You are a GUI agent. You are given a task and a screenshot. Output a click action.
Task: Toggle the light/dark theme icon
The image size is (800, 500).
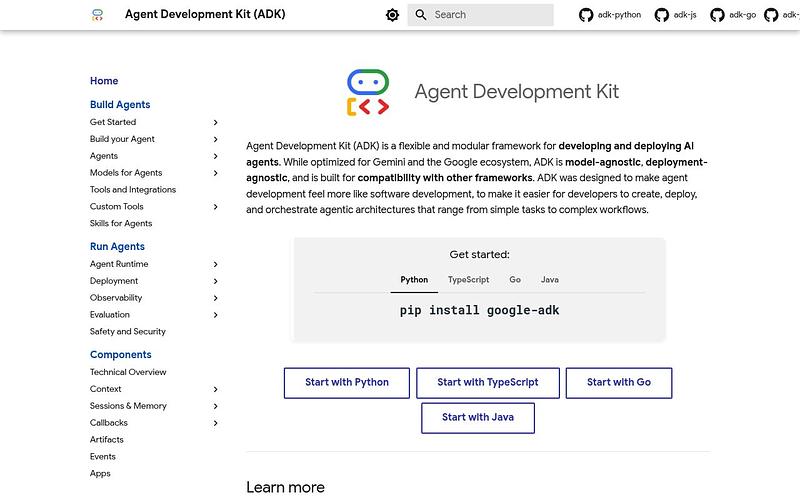pyautogui.click(x=392, y=15)
